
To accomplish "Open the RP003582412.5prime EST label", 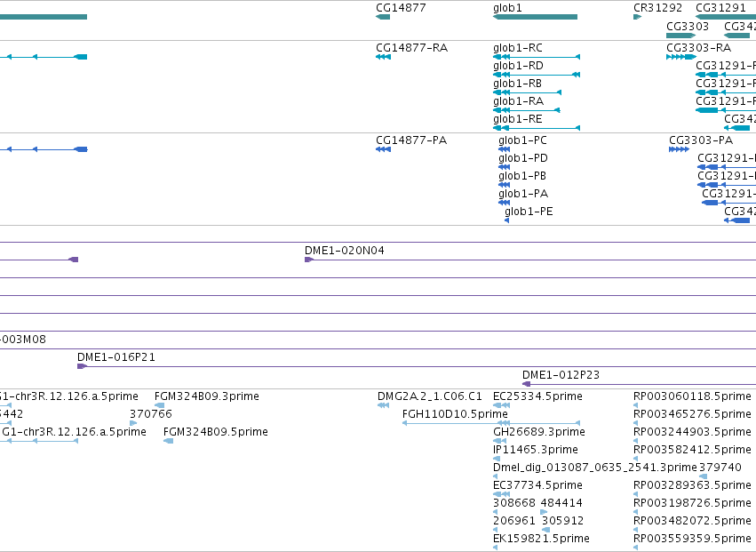I will tap(692, 450).
